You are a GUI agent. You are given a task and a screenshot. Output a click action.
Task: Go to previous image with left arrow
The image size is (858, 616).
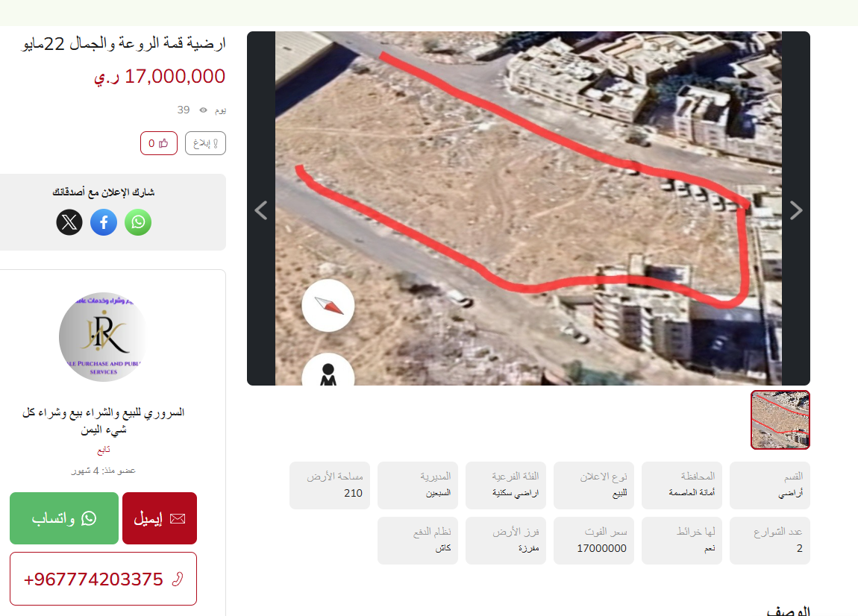click(261, 210)
